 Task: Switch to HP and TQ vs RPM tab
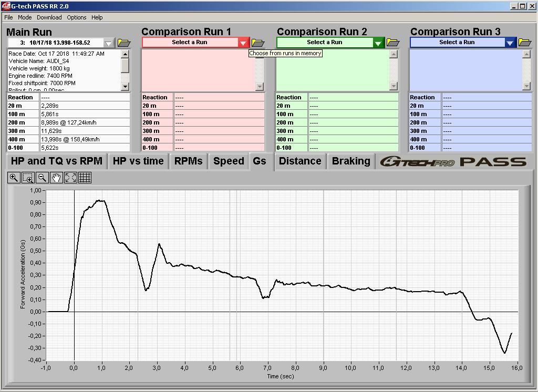pyautogui.click(x=57, y=161)
